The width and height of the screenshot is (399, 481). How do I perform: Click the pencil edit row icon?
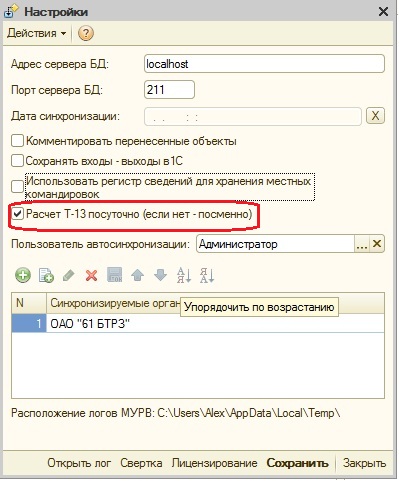68,275
